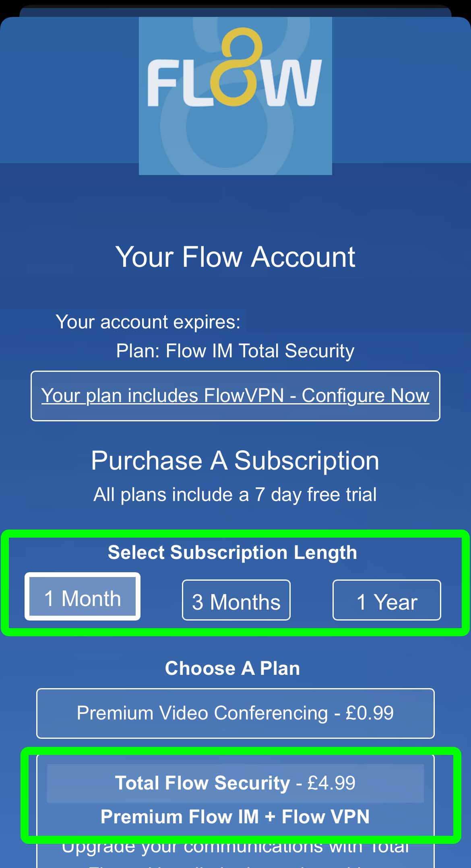Viewport: 471px width, 868px height.
Task: Select the 1 Month subscription option
Action: click(82, 597)
